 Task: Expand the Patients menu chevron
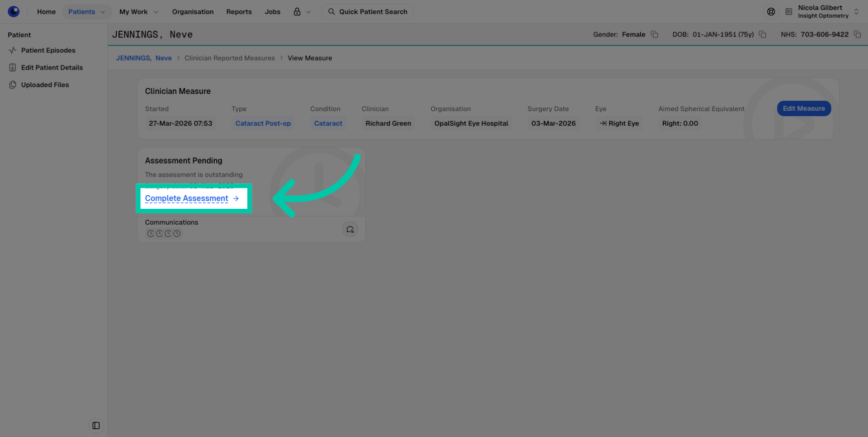coord(103,12)
